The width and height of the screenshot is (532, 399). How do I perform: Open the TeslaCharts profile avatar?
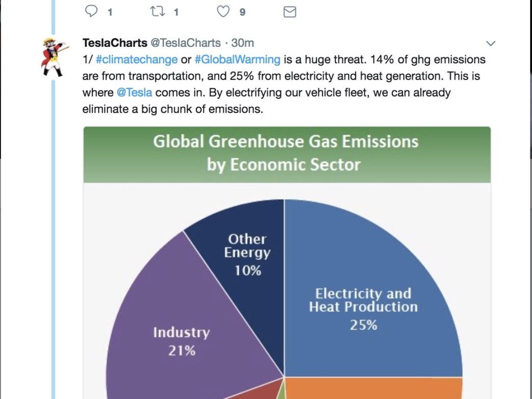pyautogui.click(x=55, y=57)
